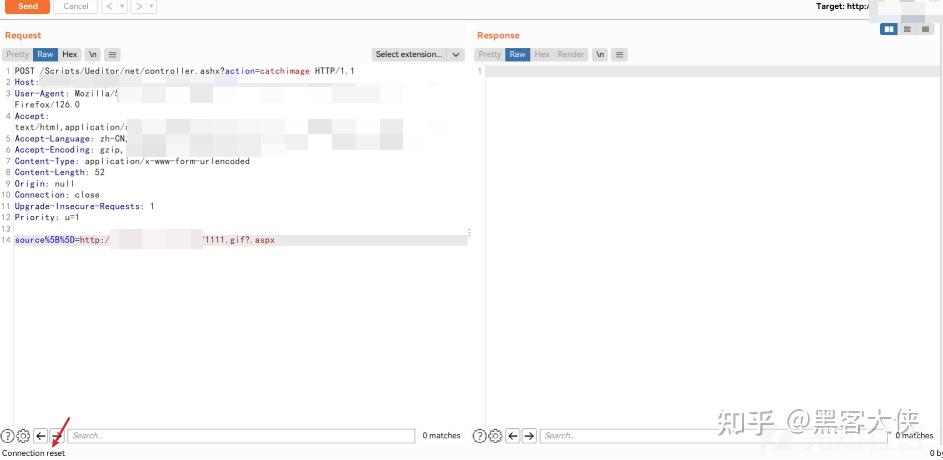The width and height of the screenshot is (943, 460).
Task: Open history dropdown next to back arrow
Action: tap(122, 7)
